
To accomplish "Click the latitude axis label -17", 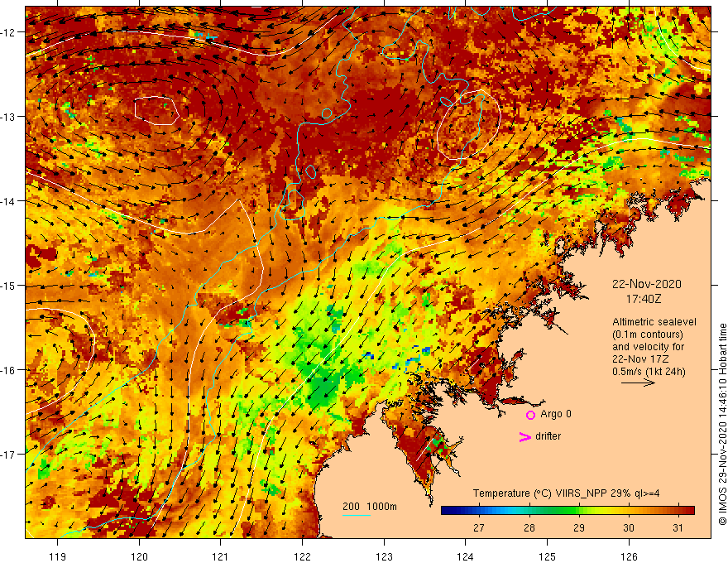I will [9, 454].
